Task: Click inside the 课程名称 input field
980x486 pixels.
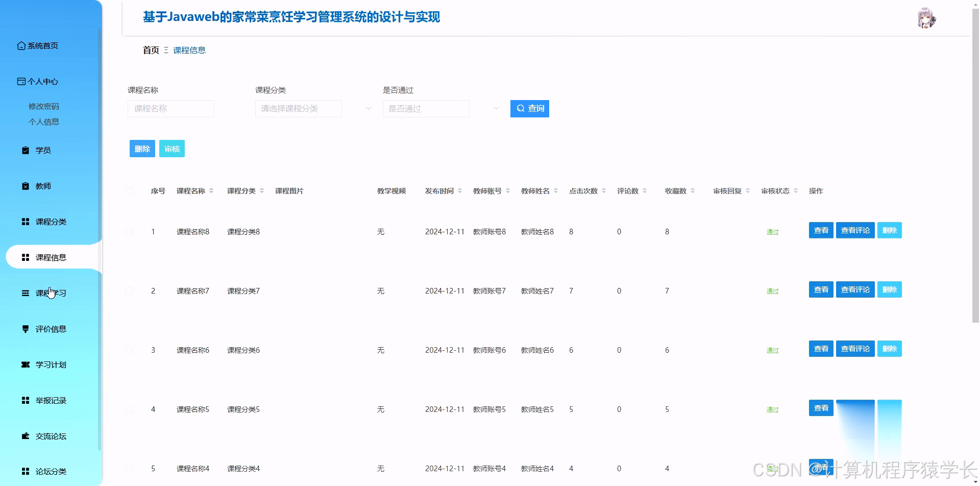Action: tap(170, 108)
